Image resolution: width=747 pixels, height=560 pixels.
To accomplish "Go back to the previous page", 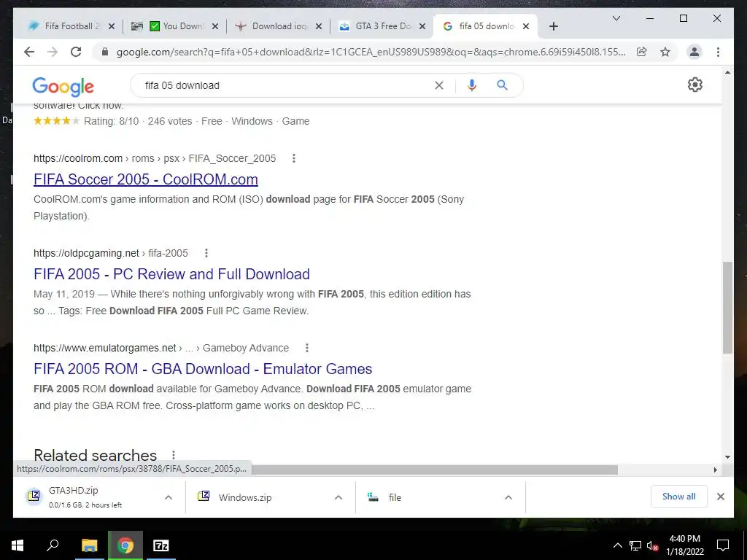I will (29, 52).
